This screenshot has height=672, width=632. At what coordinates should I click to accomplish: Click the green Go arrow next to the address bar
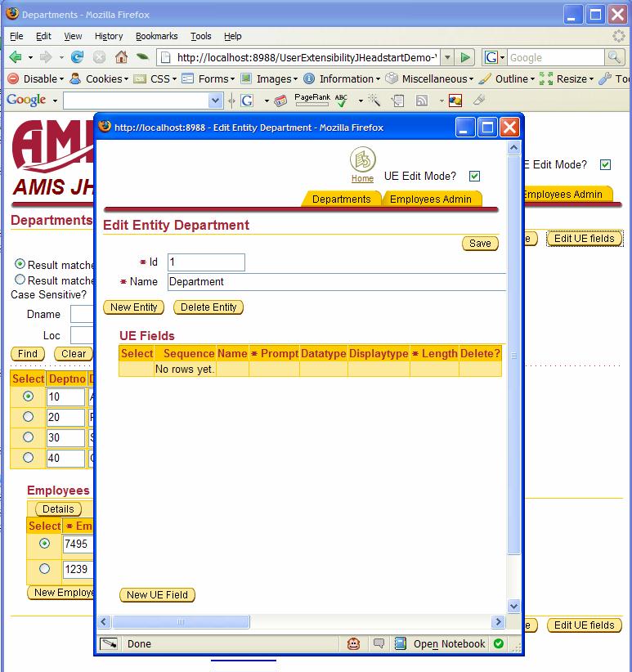pyautogui.click(x=465, y=57)
